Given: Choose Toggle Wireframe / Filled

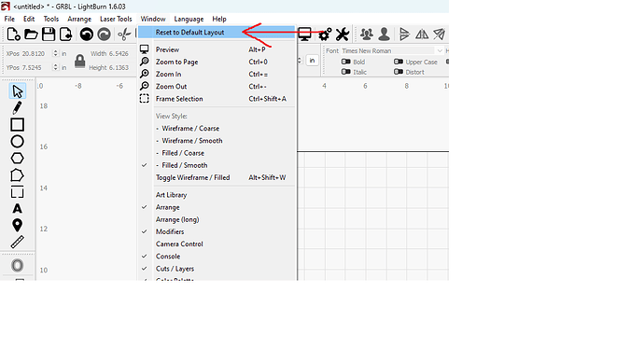Looking at the screenshot, I should point(217,177).
